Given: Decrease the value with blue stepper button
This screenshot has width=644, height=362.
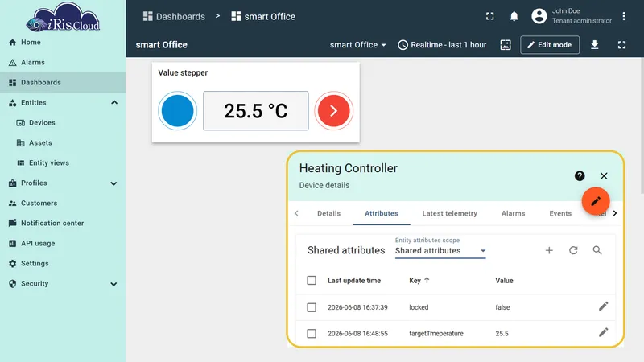Looking at the screenshot, I should pyautogui.click(x=177, y=111).
